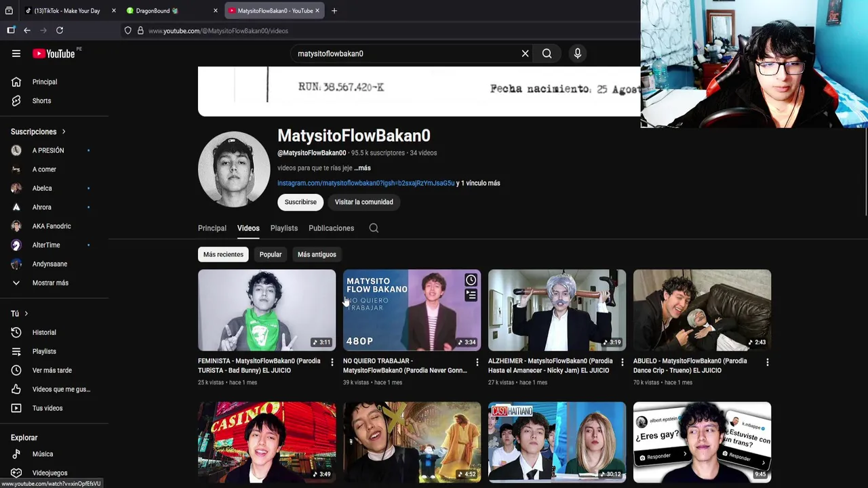Image resolution: width=868 pixels, height=488 pixels.
Task: Play the FEMINISTA video thumbnail
Action: point(267,310)
